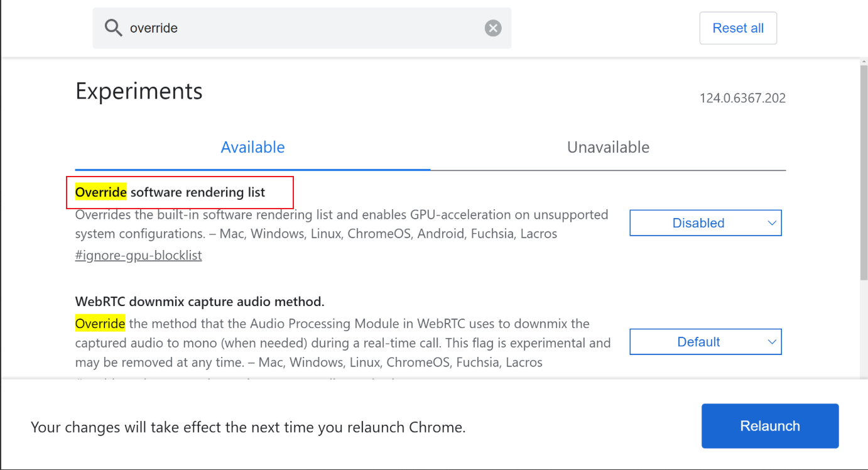Click the Override software rendering list title
This screenshot has width=868, height=470.
[x=169, y=192]
